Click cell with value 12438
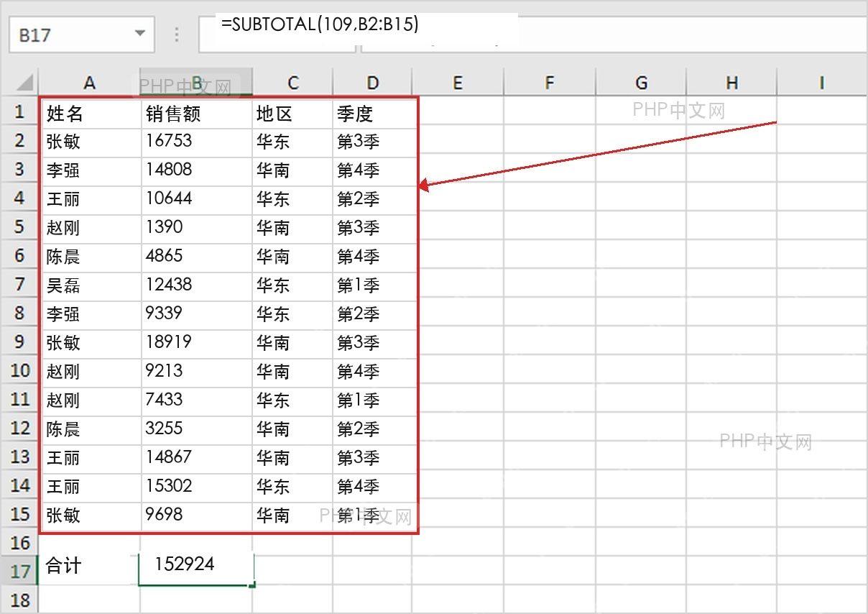 [197, 285]
